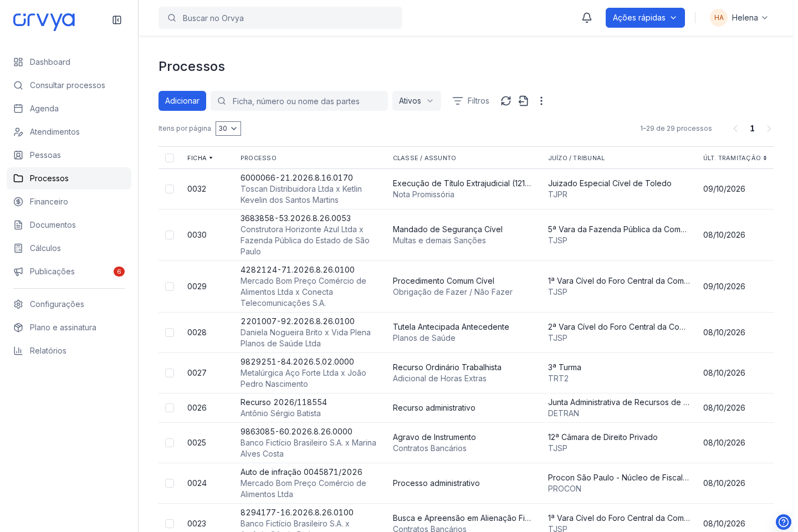Focus the Buscar no Orvya search field
Screen dimensions: 798x532
pos(280,18)
